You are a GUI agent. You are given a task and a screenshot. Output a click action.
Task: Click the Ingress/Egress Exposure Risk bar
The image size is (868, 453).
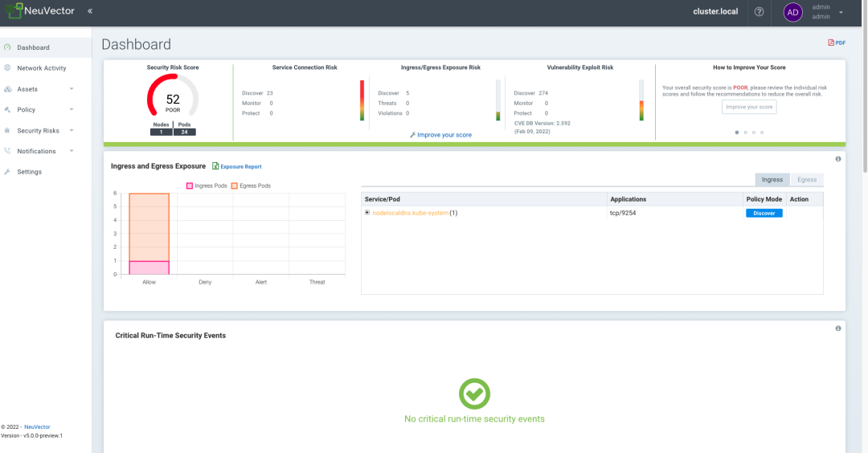point(498,100)
